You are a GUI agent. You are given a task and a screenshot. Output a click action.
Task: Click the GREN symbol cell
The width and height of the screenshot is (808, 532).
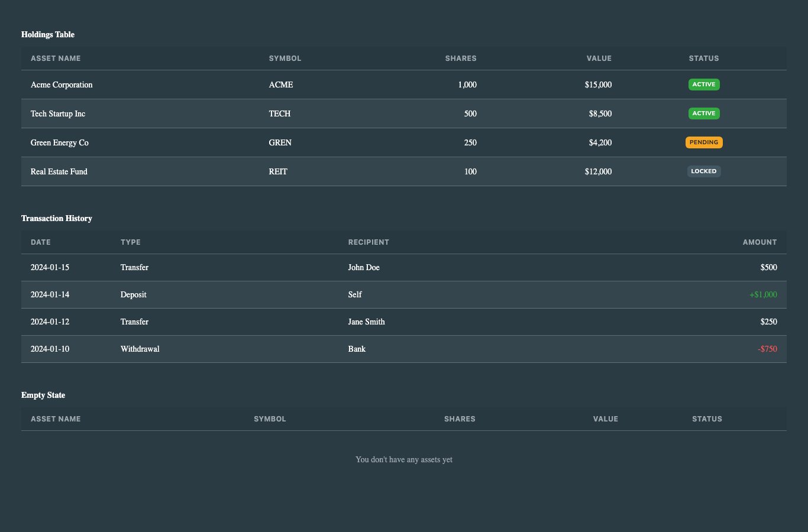coord(280,142)
